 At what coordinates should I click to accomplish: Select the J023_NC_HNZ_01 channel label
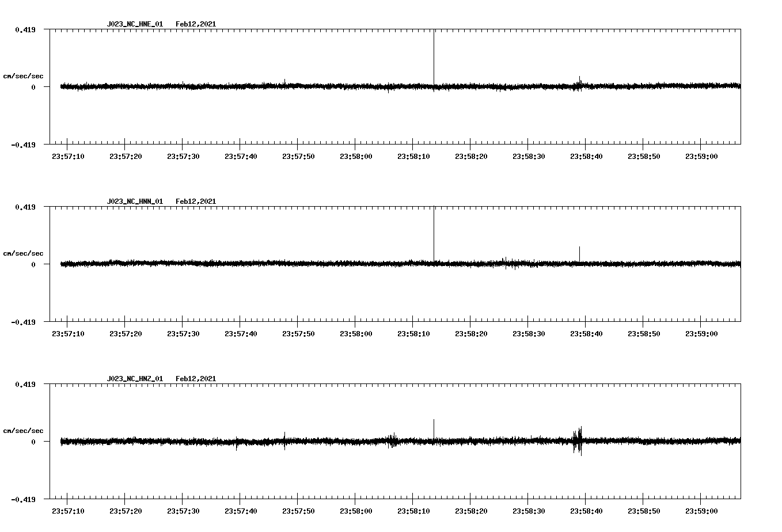(x=134, y=379)
